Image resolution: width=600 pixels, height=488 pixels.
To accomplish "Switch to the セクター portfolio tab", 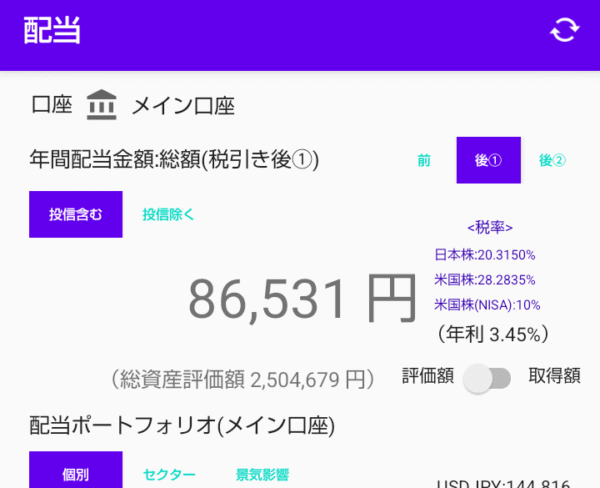I will [x=169, y=475].
